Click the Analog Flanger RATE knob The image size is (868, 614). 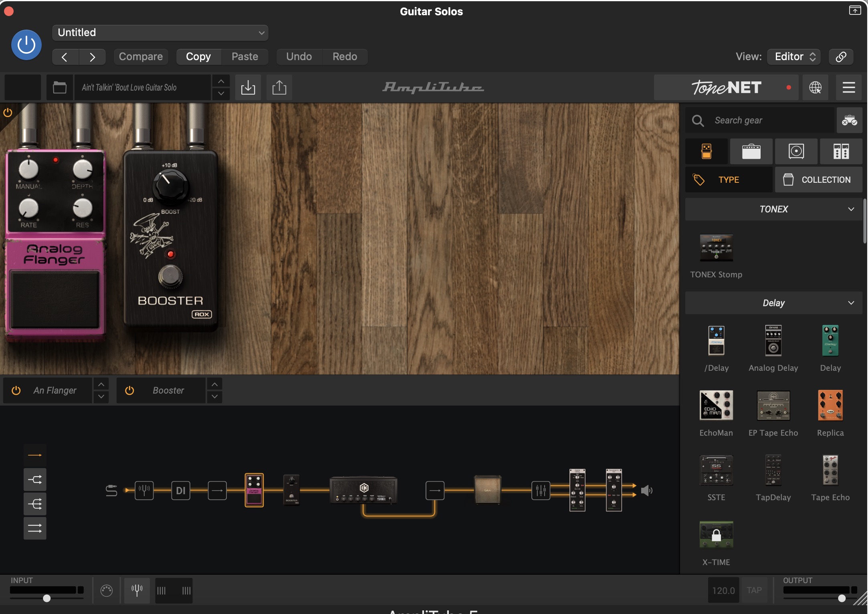click(x=28, y=208)
